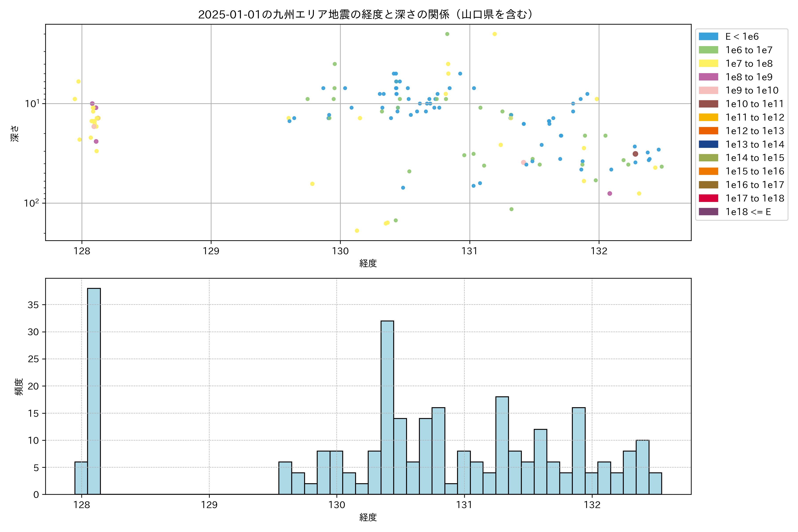Image resolution: width=798 pixels, height=532 pixels.
Task: Click the navy 1e13 to 1e14 swatch
Action: (x=708, y=144)
